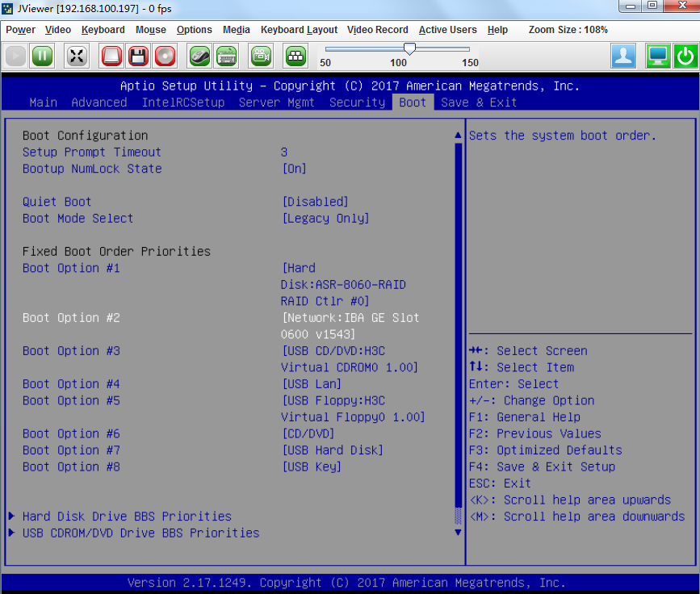Viewport: 700px width, 594px height.
Task: Open the Boot Mode Select [Legacy Only] option
Action: [x=326, y=218]
